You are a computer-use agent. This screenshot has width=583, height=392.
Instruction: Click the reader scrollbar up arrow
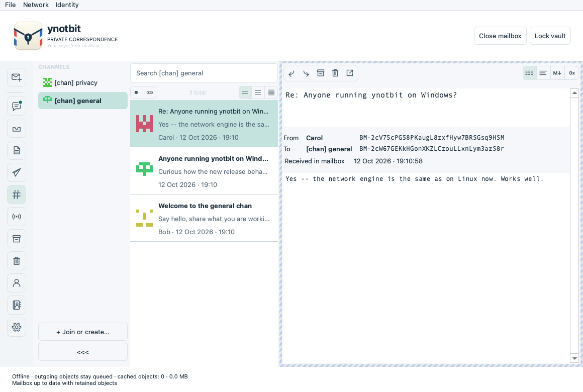[x=574, y=93]
